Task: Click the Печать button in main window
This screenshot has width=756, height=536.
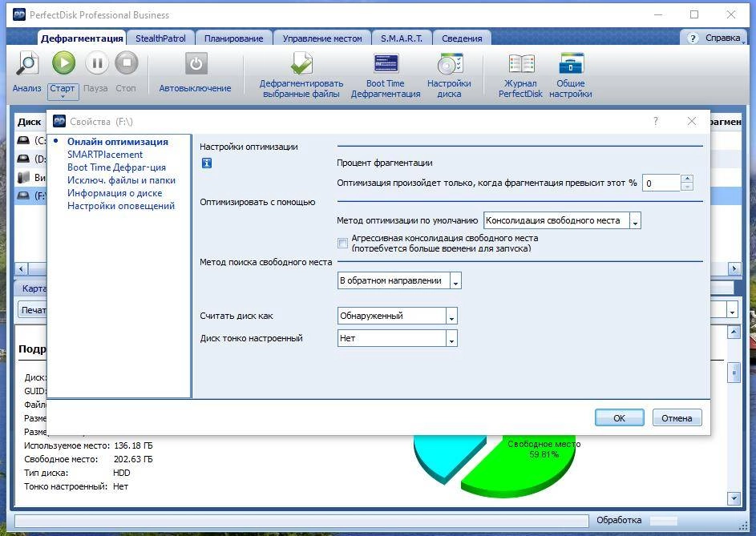Action: [x=33, y=310]
